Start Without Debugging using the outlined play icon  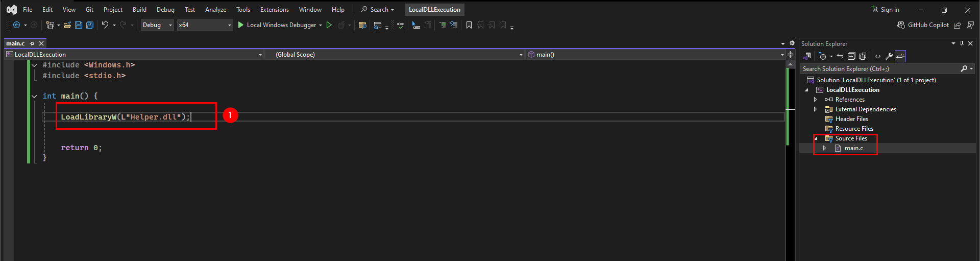(x=329, y=25)
